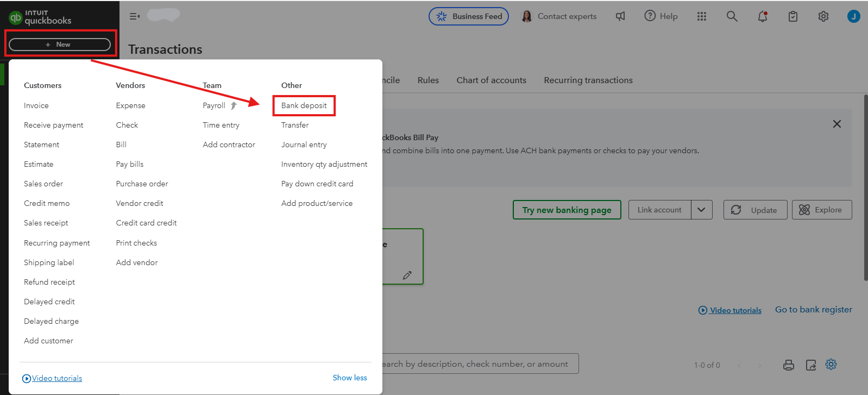Open the tasks clipboard icon
868x395 pixels.
pyautogui.click(x=793, y=16)
